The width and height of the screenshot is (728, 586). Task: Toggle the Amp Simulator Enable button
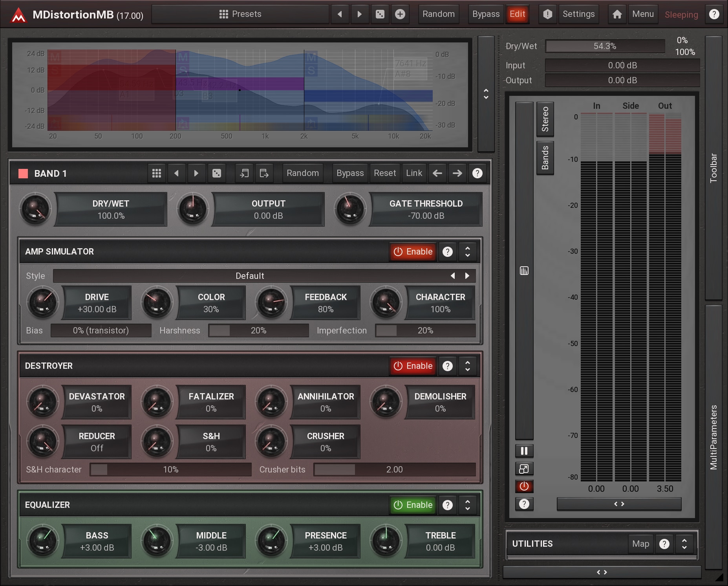click(x=413, y=252)
